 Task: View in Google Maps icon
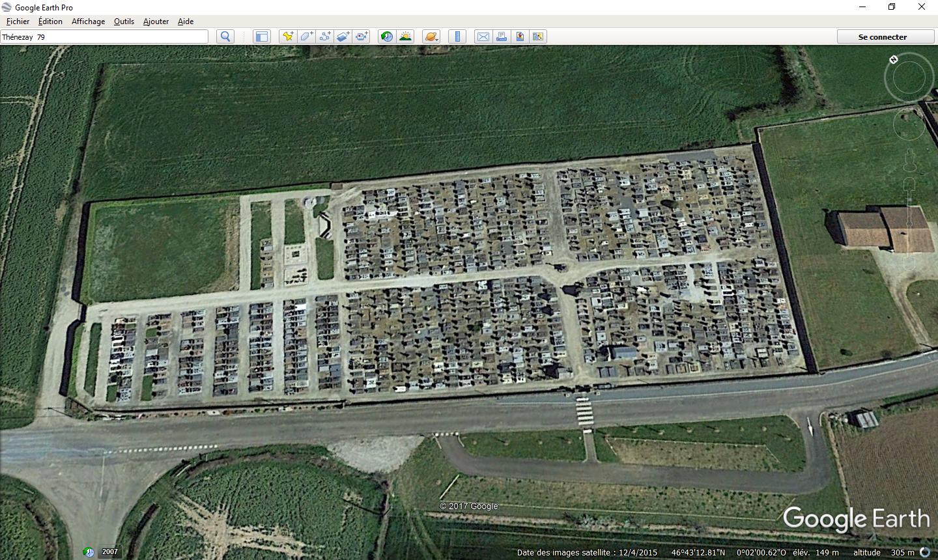pyautogui.click(x=538, y=36)
